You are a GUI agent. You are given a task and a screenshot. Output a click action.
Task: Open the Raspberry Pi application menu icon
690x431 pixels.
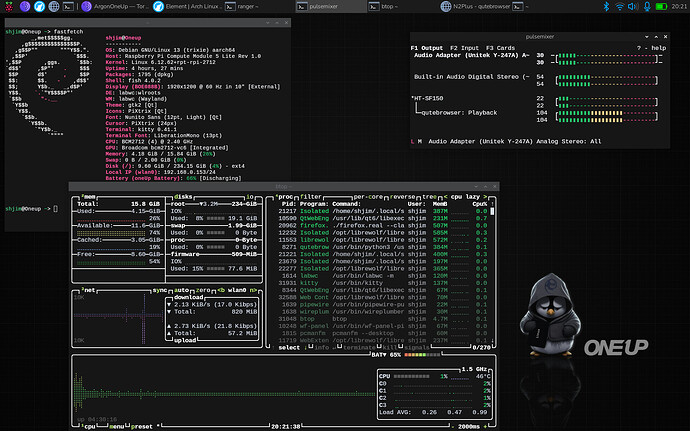point(8,7)
